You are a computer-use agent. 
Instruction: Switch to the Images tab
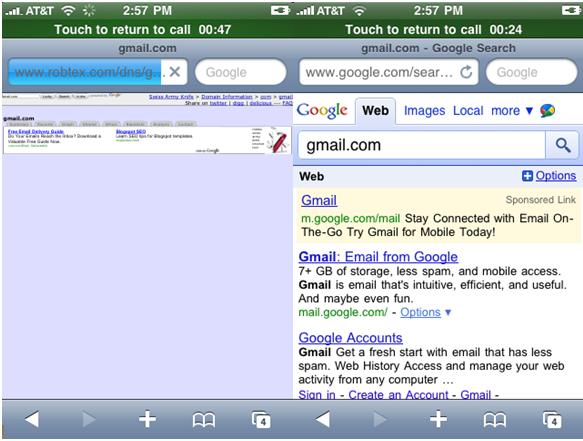coord(424,111)
